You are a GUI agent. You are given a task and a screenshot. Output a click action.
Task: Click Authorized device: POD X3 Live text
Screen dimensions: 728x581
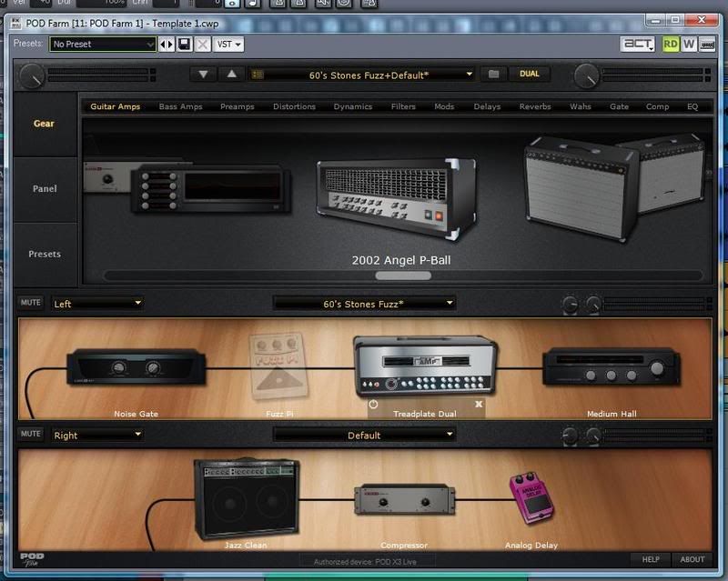tap(365, 562)
